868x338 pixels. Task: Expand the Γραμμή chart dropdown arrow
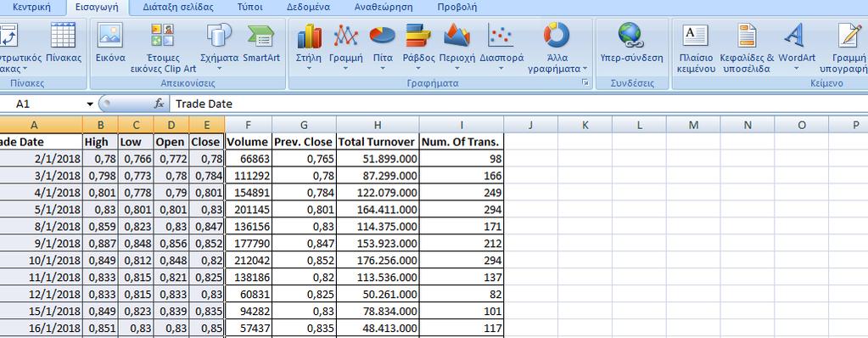click(x=345, y=69)
